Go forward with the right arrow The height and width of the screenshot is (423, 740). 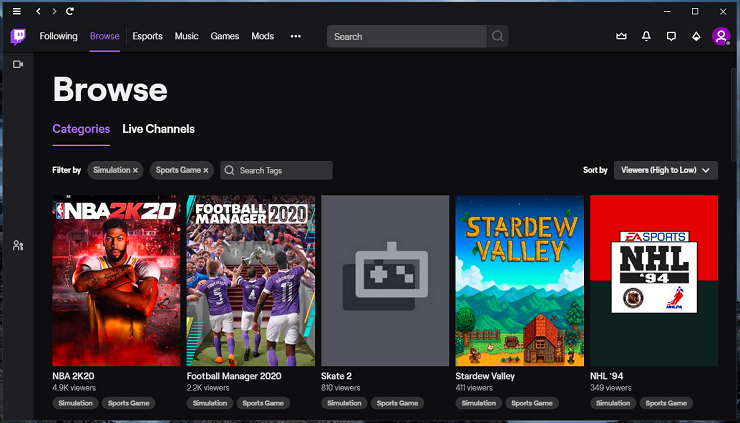(x=54, y=11)
